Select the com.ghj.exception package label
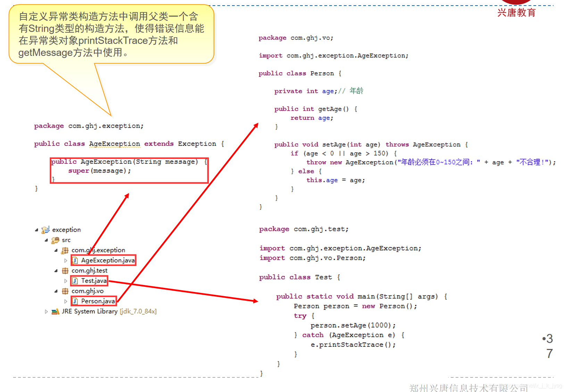Screen dimensions: 565x392 tap(98, 250)
